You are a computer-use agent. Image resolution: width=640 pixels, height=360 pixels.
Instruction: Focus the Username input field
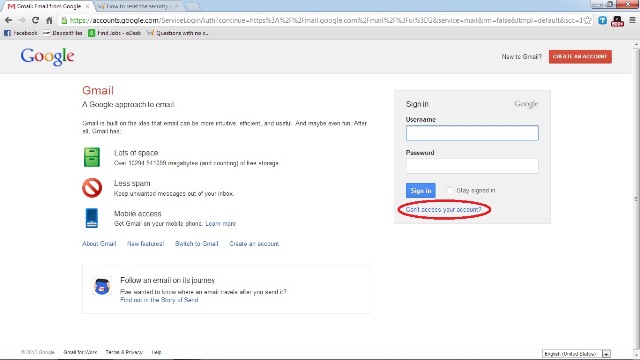point(472,133)
